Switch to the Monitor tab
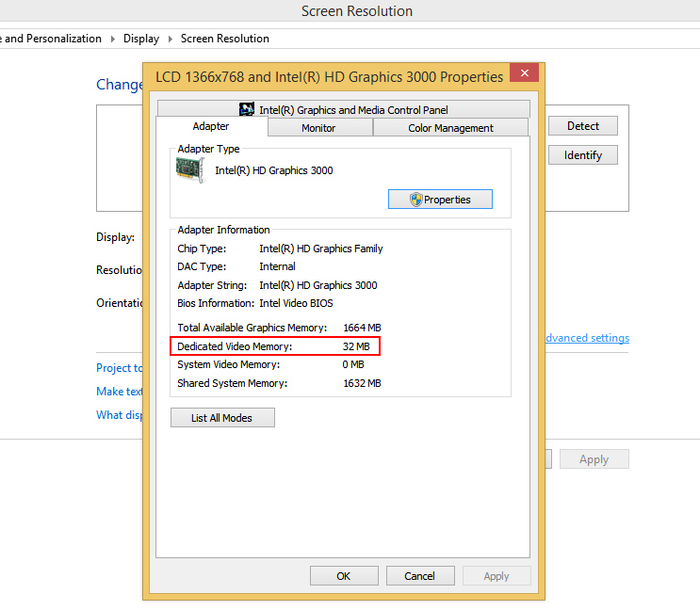This screenshot has height=610, width=700. [x=318, y=128]
